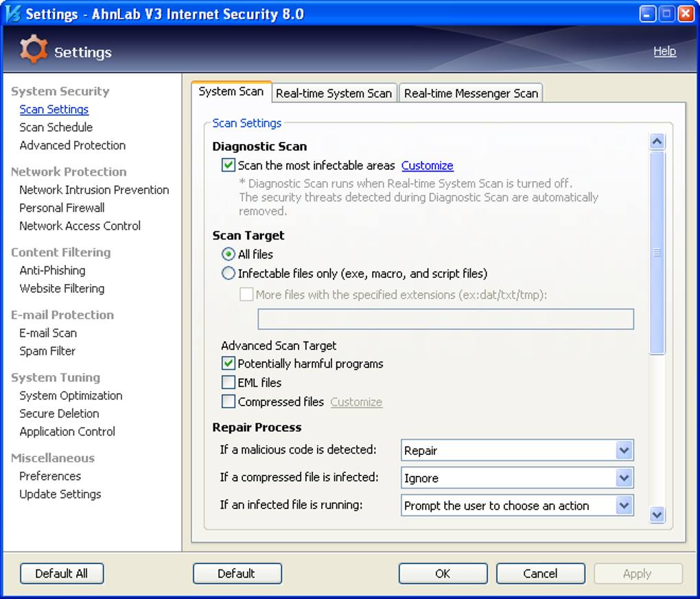Open Spam Filter settings
The height and width of the screenshot is (599, 700).
[47, 351]
